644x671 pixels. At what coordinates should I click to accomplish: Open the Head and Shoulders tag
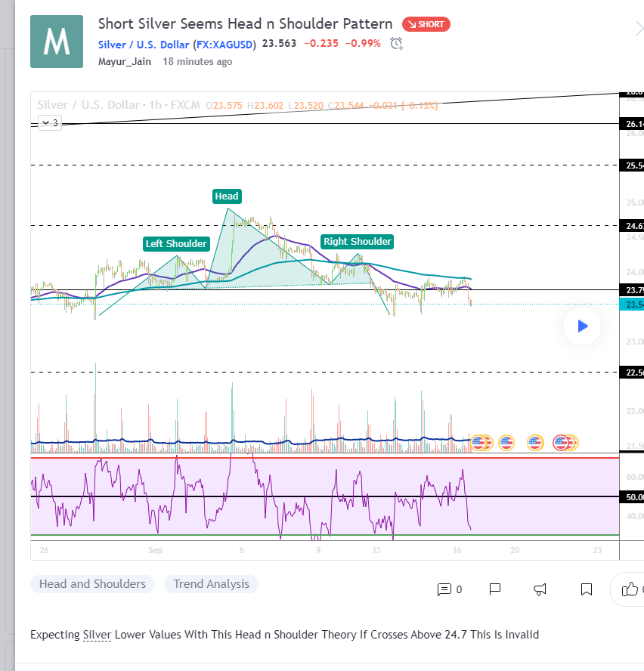point(92,583)
